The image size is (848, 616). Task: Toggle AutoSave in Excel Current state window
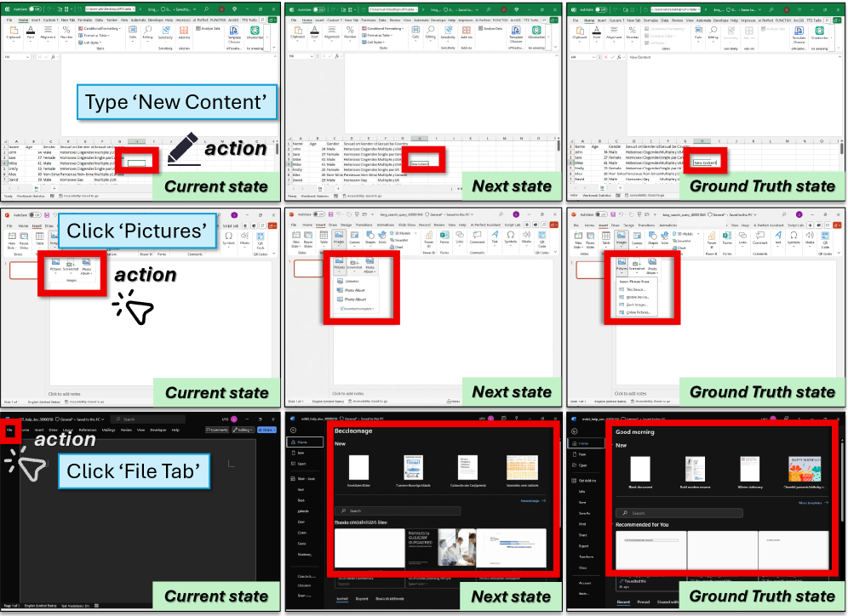(35, 9)
